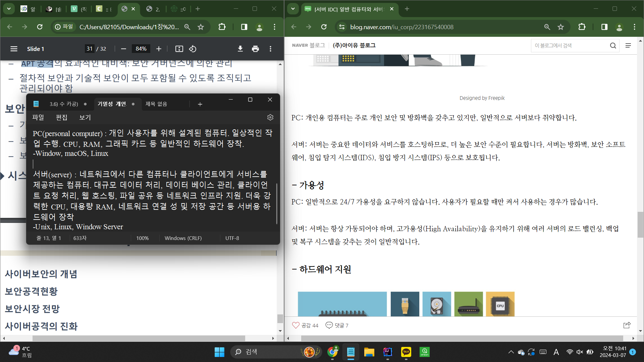Open the 댓글 7 comments link
The height and width of the screenshot is (362, 644).
pyautogui.click(x=337, y=325)
